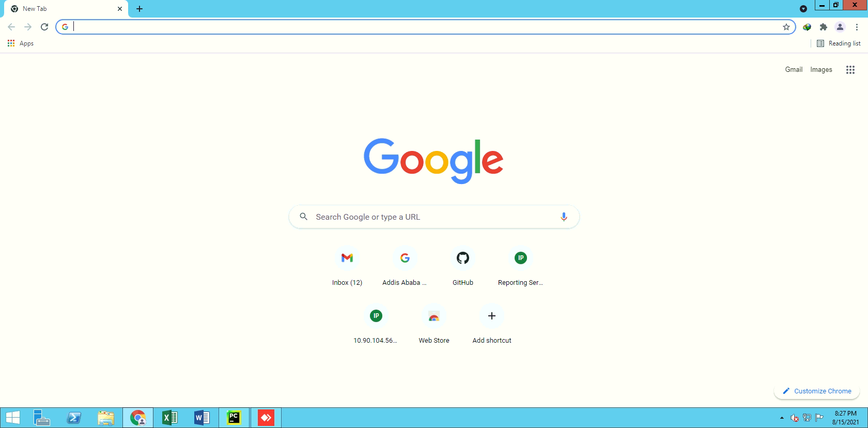
Task: Open the Extensions puzzle-piece icon
Action: [824, 27]
